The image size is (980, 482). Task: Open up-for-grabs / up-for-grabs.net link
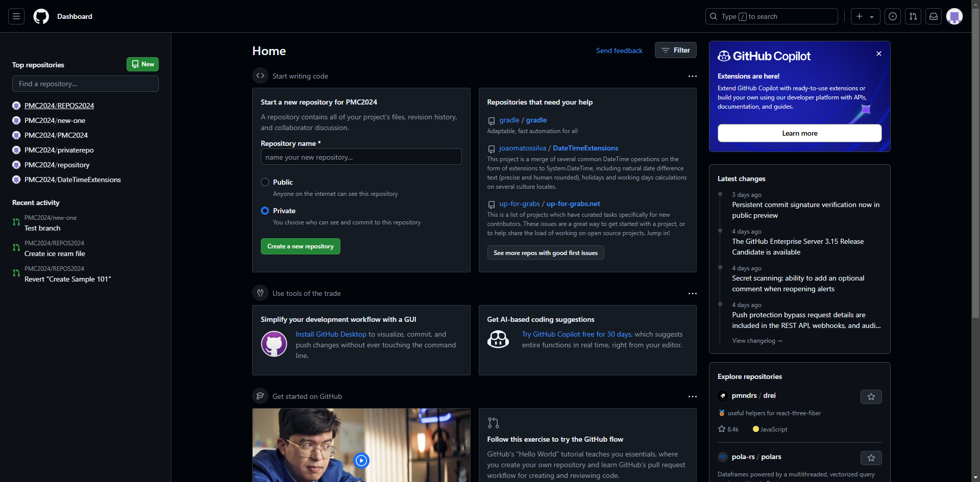tap(550, 204)
